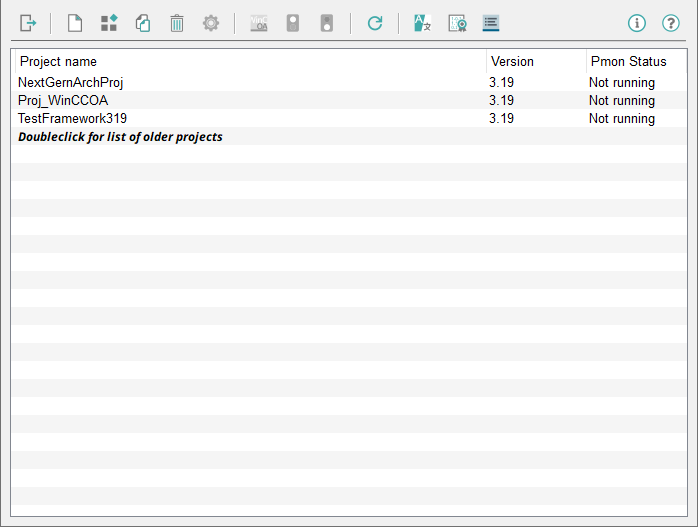The width and height of the screenshot is (698, 527).
Task: Open the language translation icon
Action: point(422,23)
